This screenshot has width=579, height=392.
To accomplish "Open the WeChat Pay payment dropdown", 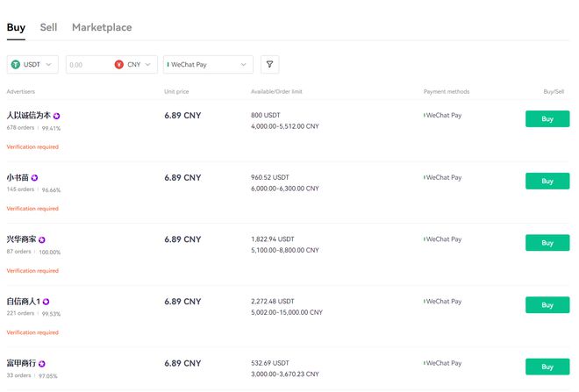I will (208, 64).
